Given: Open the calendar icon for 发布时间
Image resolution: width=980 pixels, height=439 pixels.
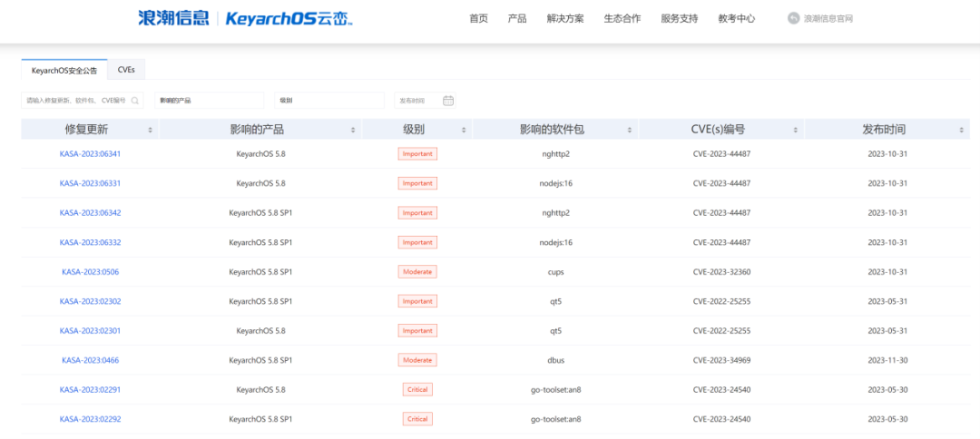Looking at the screenshot, I should coord(448,100).
